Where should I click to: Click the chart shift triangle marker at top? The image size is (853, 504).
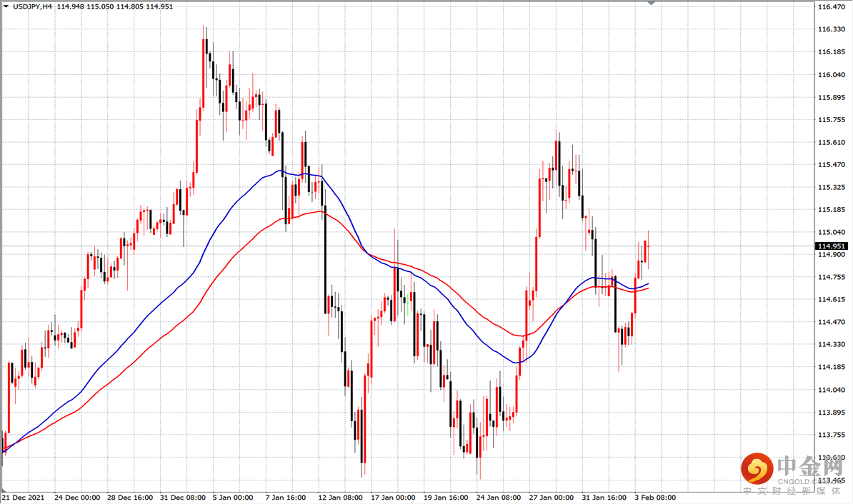[651, 3]
